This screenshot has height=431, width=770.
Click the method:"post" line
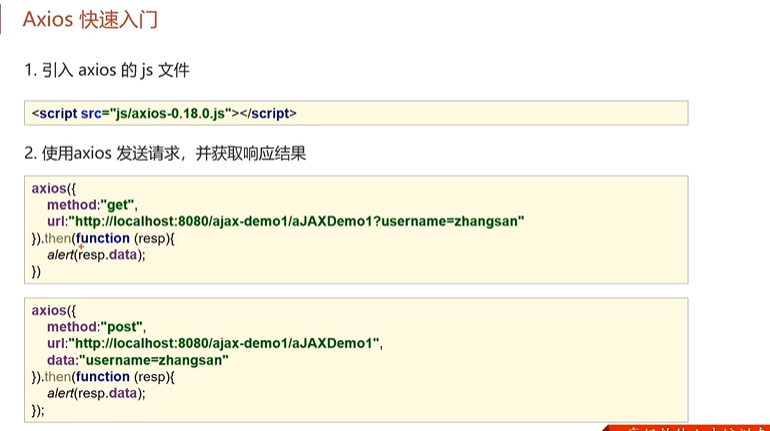click(96, 327)
